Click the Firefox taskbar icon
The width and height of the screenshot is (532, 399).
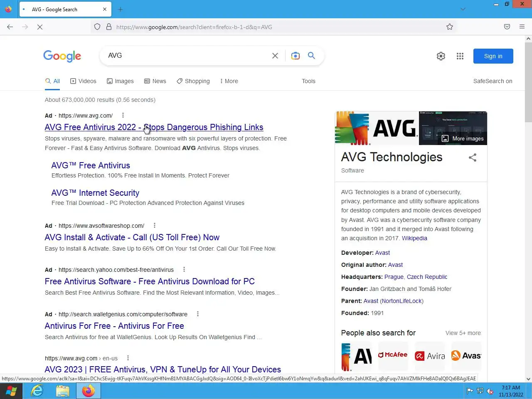[x=88, y=391]
